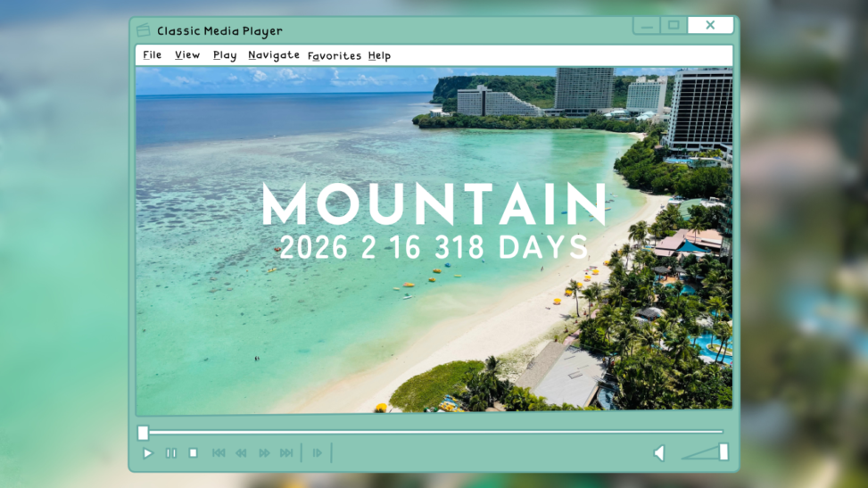Screen dimensions: 868x488
Task: Skip to the next track
Action: pos(286,453)
